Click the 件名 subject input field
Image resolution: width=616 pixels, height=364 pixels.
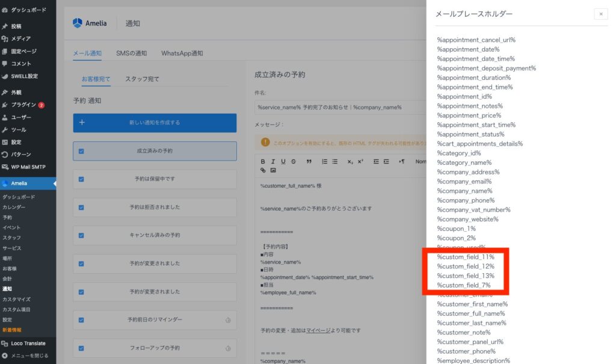click(337, 108)
